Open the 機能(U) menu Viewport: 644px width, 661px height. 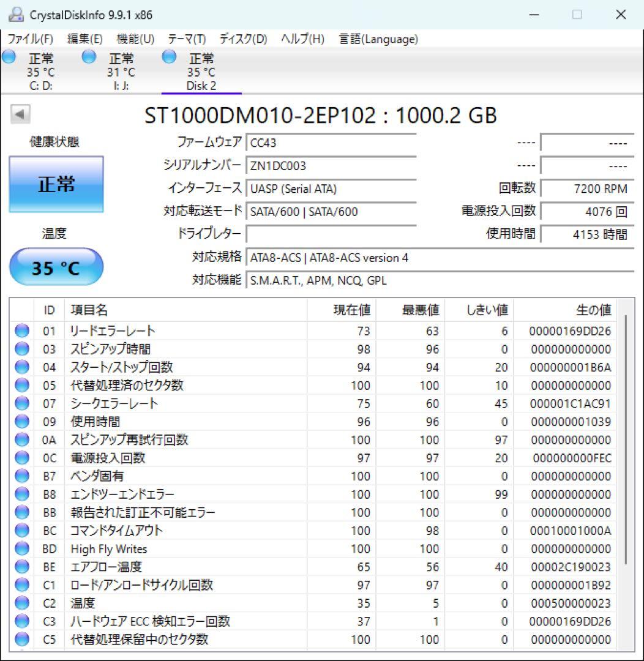point(135,39)
